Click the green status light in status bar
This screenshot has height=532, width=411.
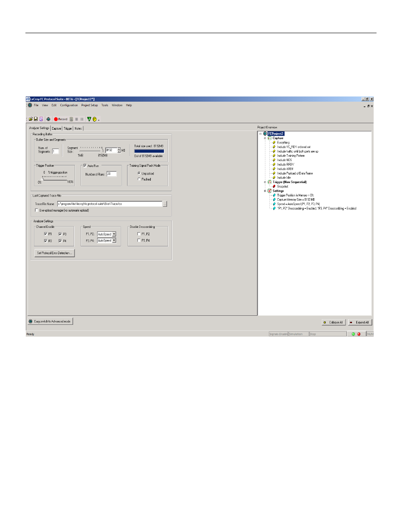pyautogui.click(x=353, y=334)
